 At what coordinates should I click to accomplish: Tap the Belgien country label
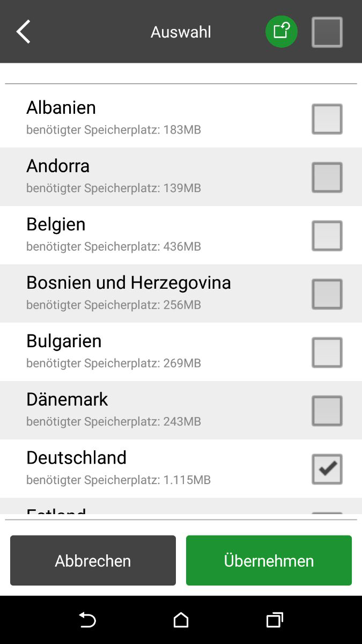pyautogui.click(x=56, y=224)
